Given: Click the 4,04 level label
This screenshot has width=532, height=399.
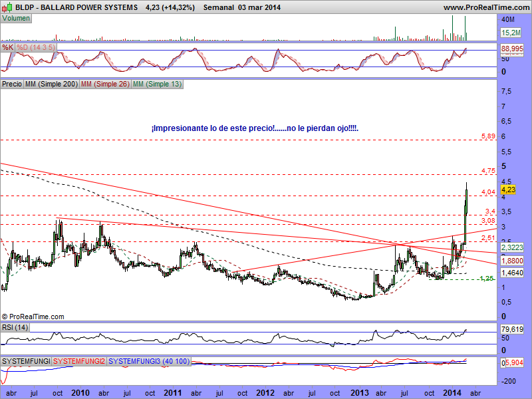Looking at the screenshot, I should (488, 192).
